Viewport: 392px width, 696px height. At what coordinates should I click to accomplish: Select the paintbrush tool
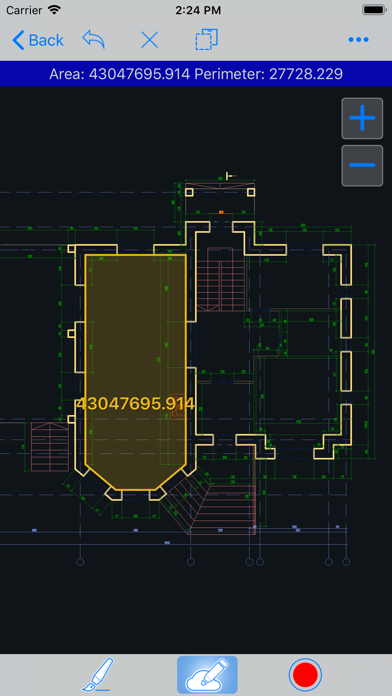pos(98,675)
